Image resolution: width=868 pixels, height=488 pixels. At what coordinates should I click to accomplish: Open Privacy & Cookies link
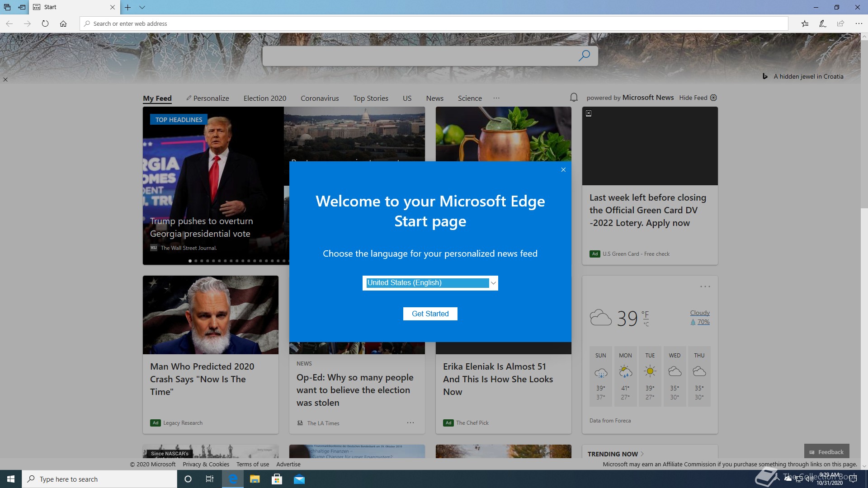pos(206,464)
